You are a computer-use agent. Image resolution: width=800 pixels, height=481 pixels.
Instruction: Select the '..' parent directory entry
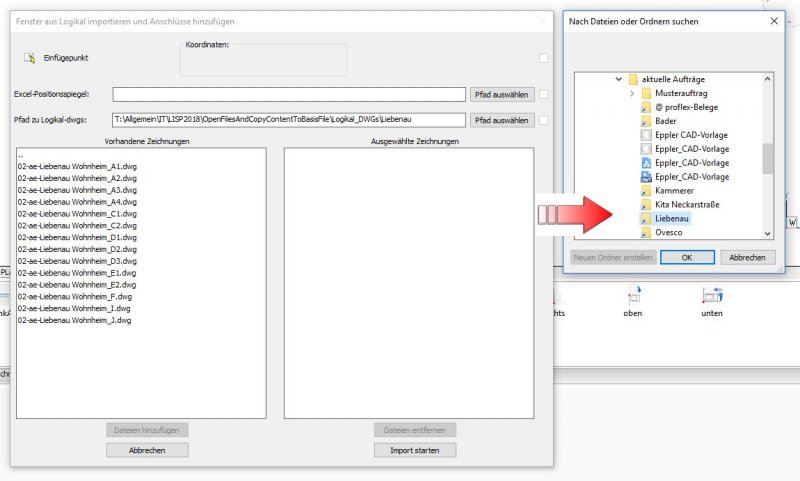click(x=21, y=155)
